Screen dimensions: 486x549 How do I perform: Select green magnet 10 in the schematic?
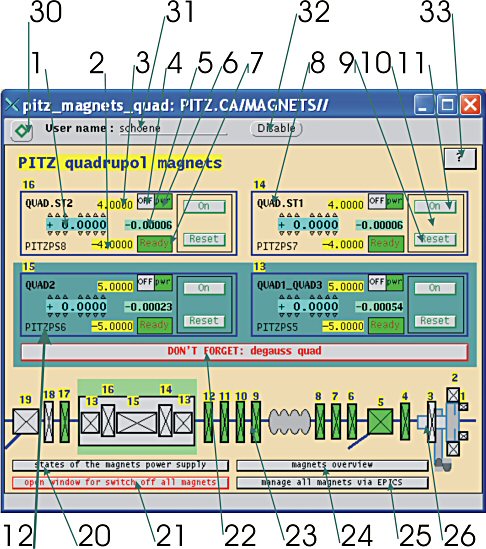(240, 421)
